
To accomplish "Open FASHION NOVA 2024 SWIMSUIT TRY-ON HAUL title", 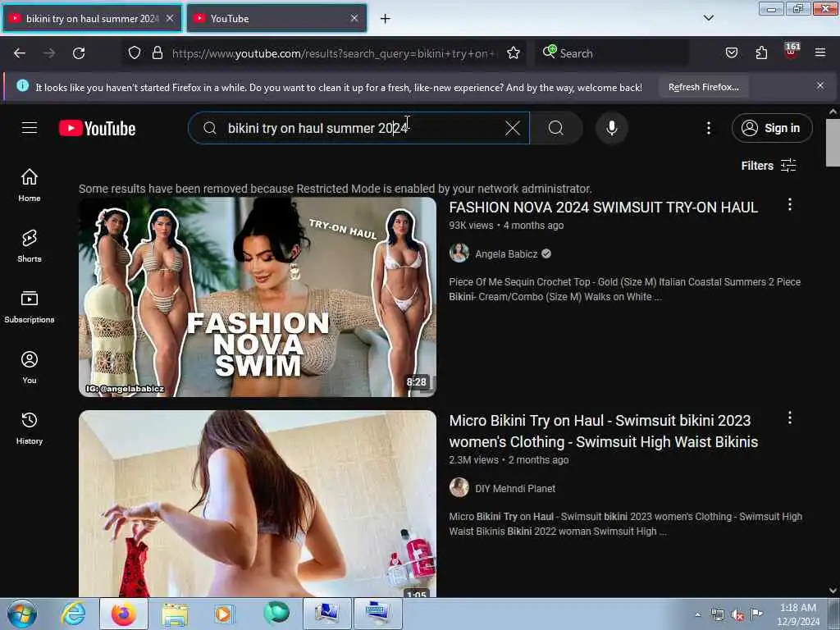I will pyautogui.click(x=603, y=208).
